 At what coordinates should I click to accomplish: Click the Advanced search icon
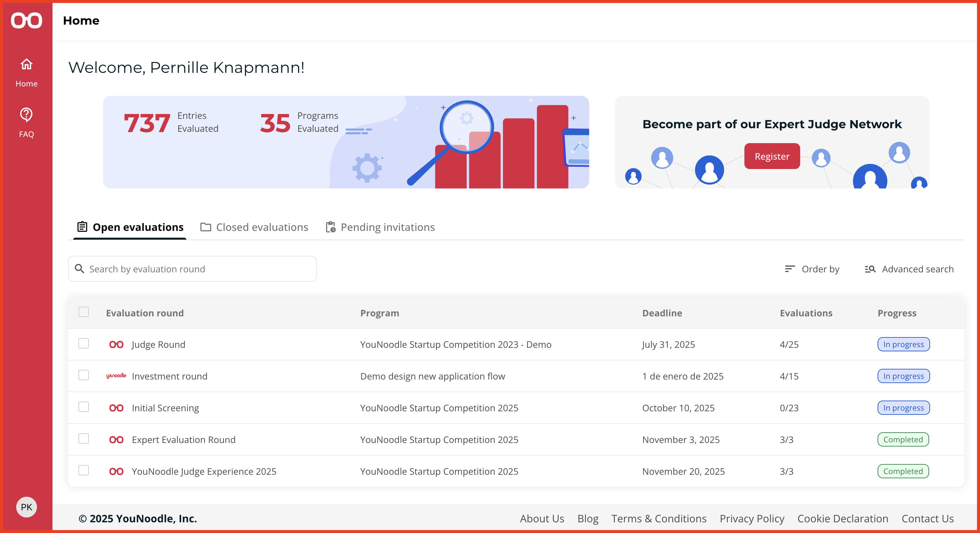(870, 269)
